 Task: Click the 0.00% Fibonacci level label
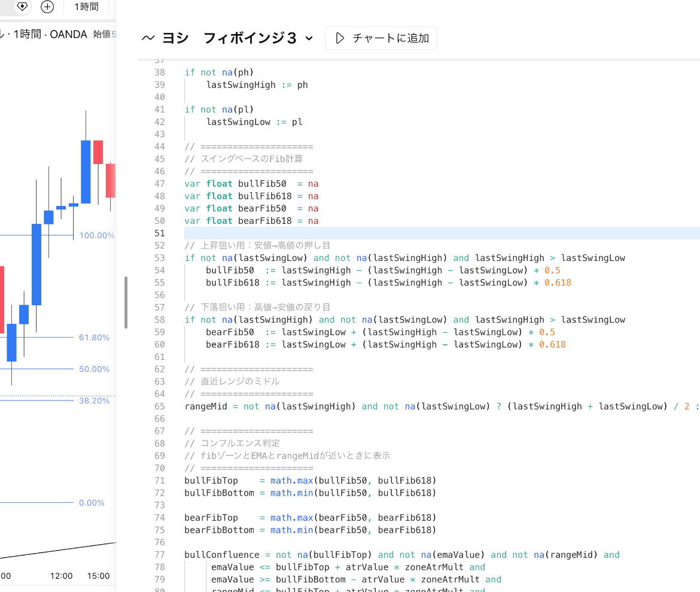92,503
